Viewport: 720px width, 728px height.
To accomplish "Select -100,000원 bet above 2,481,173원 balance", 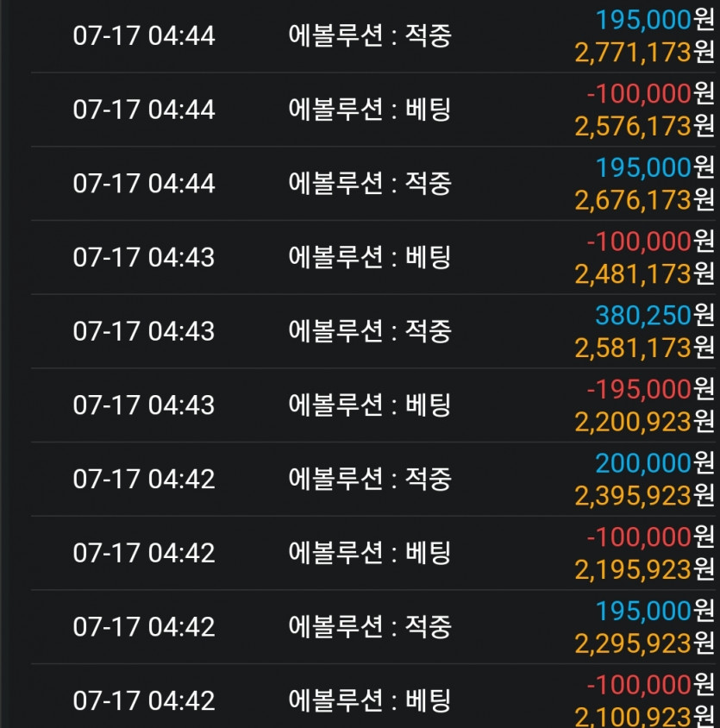I will 650,242.
